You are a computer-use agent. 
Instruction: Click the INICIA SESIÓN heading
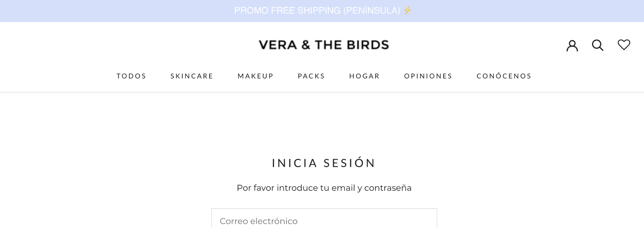click(x=324, y=163)
